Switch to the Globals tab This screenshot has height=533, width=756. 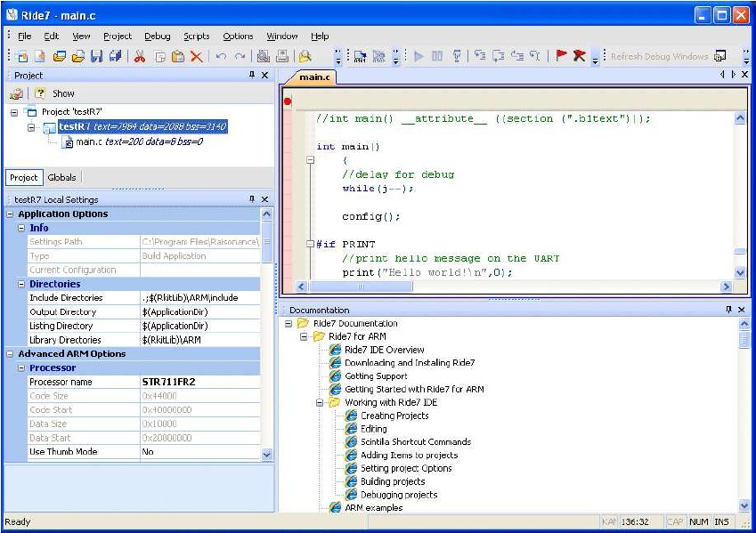61,177
